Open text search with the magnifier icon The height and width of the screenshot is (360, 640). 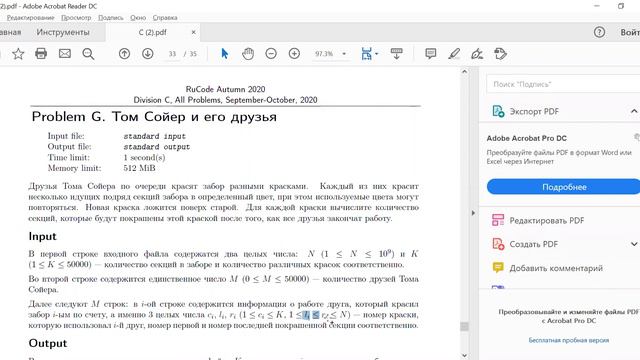point(88,54)
